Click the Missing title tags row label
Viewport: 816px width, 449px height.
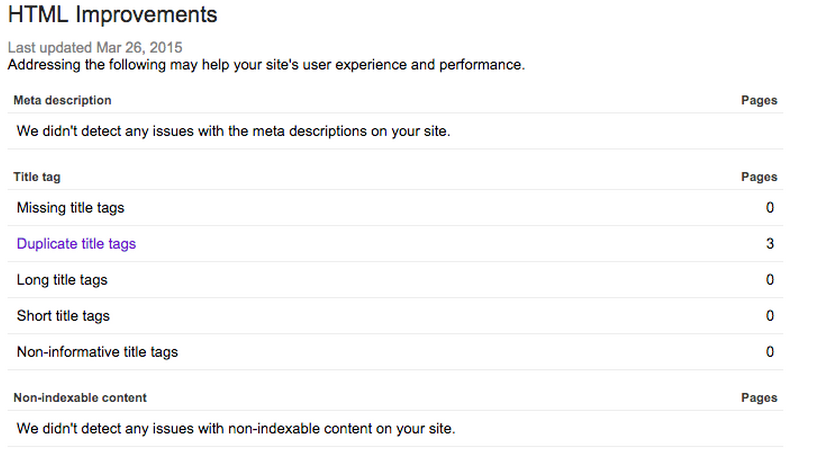coord(70,208)
